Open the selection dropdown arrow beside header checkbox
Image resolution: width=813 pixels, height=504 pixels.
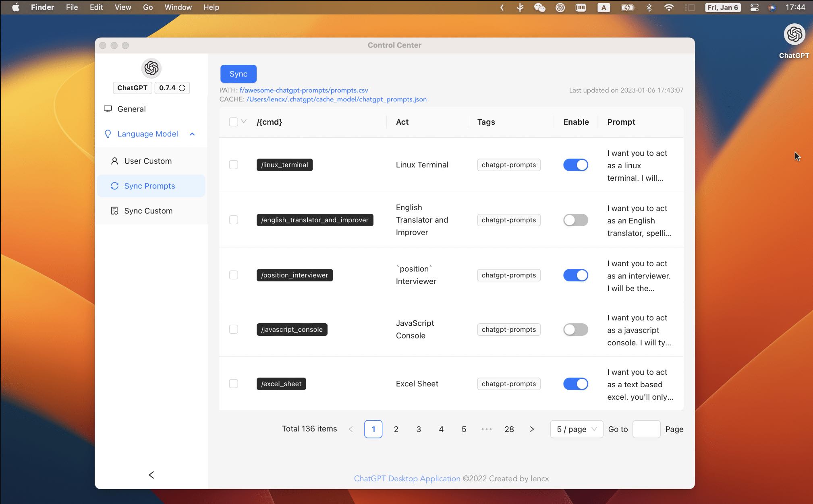click(244, 121)
